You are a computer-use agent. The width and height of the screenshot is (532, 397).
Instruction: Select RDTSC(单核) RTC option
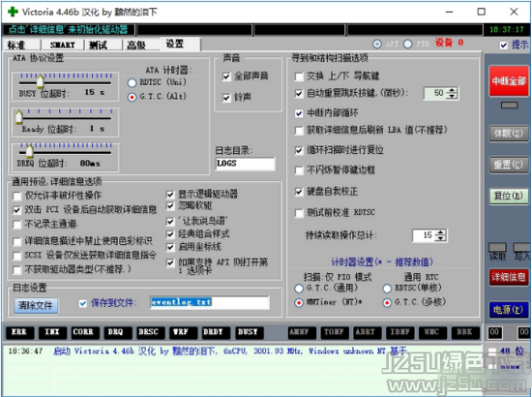387,289
